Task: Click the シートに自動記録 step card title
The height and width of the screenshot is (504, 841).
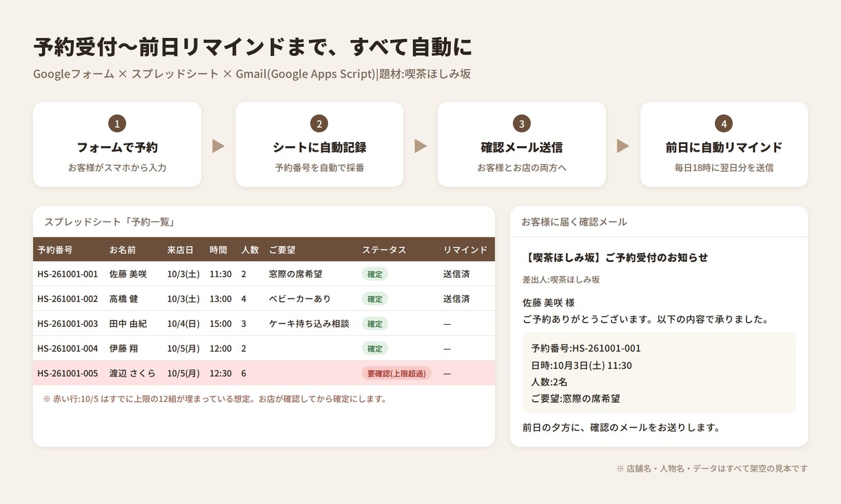Action: point(319,147)
